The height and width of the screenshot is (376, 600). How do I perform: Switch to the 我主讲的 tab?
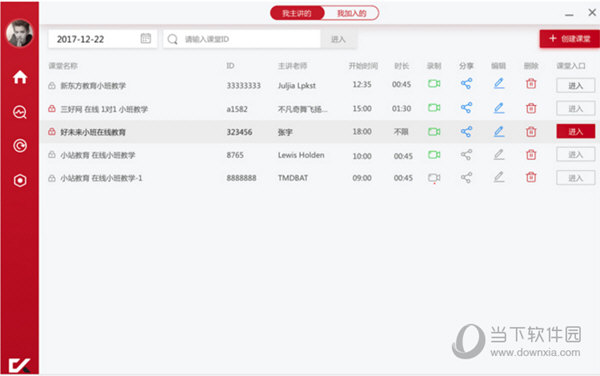click(297, 13)
